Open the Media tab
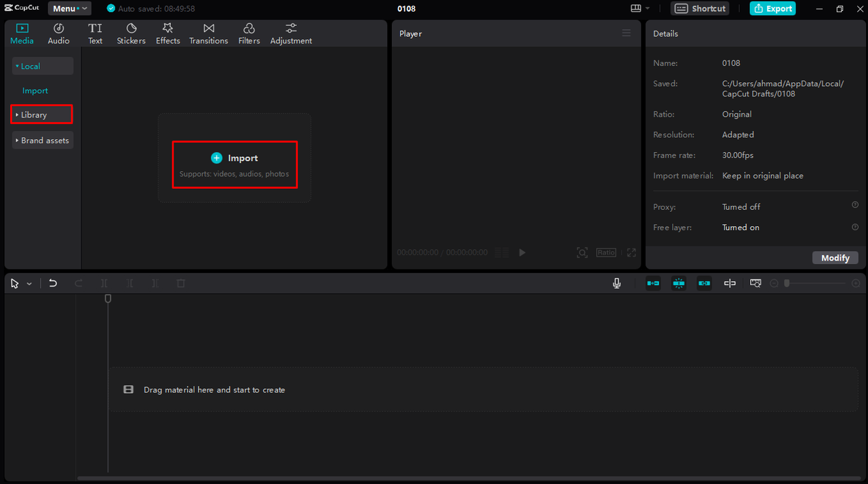The height and width of the screenshot is (484, 868). [22, 34]
